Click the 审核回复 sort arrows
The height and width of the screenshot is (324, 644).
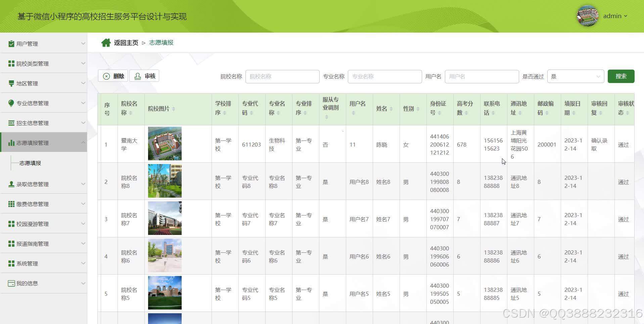coord(600,113)
